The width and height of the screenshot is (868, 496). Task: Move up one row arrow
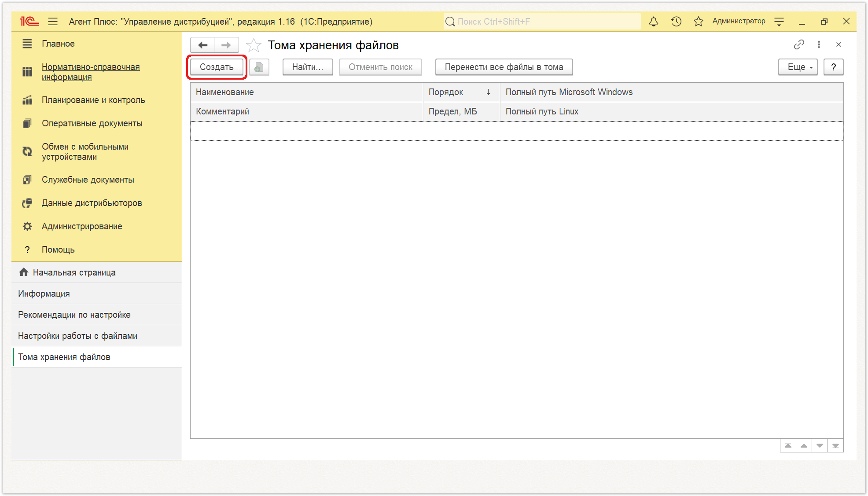[804, 446]
